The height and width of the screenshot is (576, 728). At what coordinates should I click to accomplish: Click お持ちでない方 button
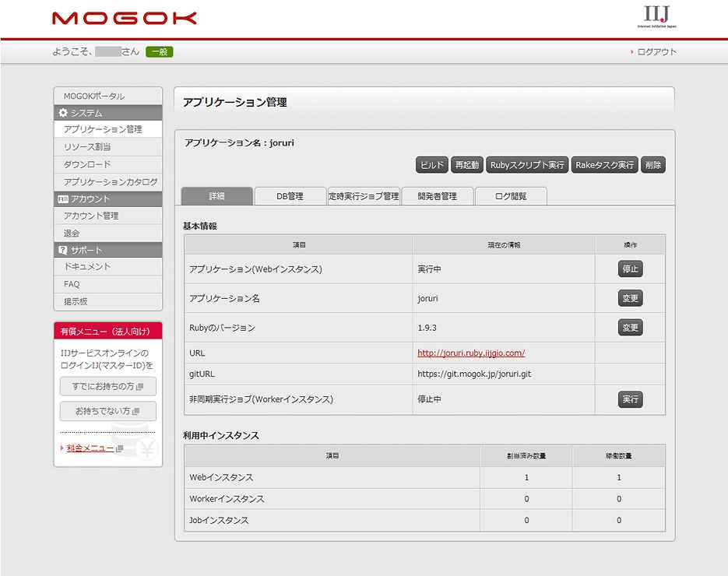(108, 411)
